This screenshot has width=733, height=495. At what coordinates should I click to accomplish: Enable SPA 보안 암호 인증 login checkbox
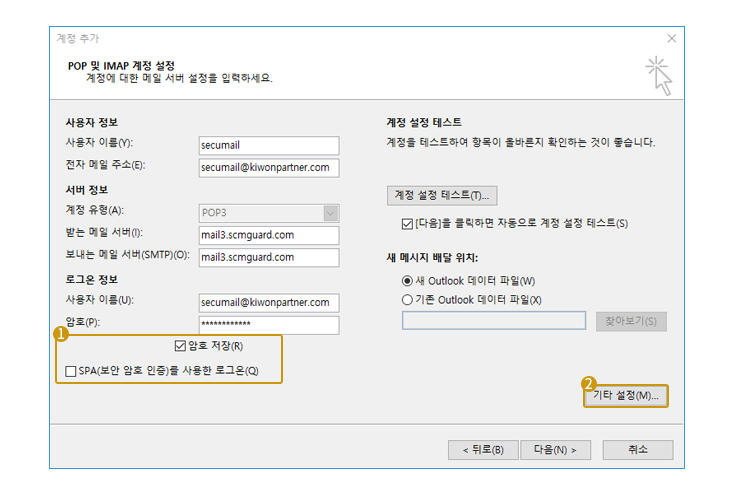pyautogui.click(x=71, y=371)
